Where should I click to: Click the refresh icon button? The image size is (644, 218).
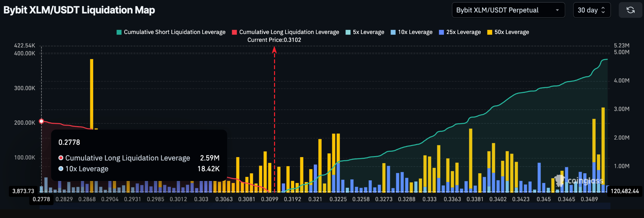point(630,10)
